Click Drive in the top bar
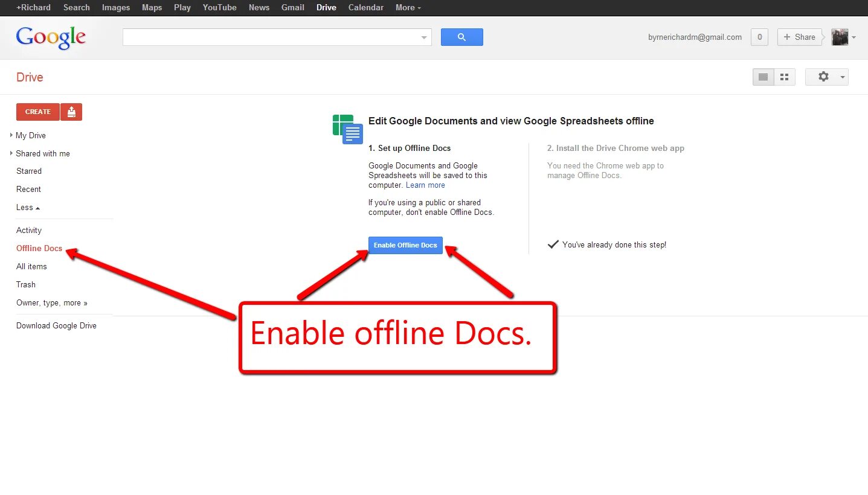The width and height of the screenshot is (868, 495). pos(326,7)
